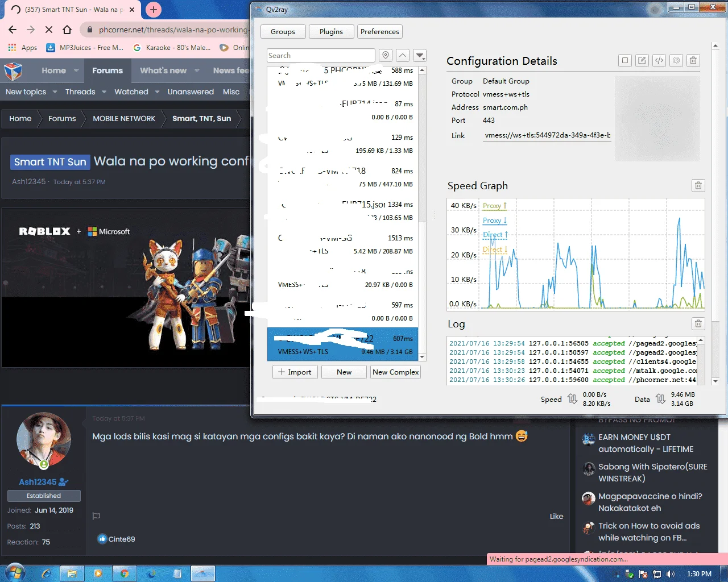Expand the New topics dropdown arrow
728x582 pixels.
coord(55,92)
